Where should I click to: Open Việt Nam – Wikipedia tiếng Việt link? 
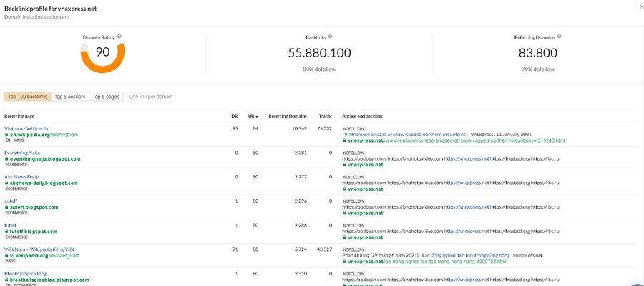(39, 249)
